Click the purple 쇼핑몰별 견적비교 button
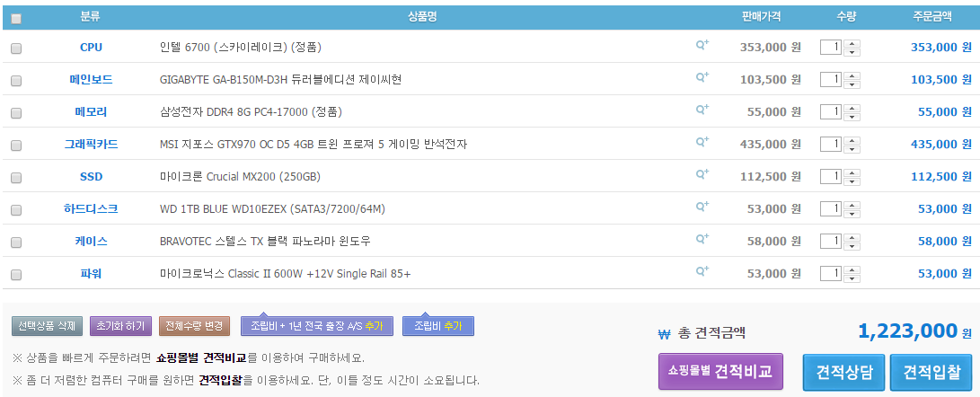Screen dimensions: 980x397 (720, 372)
